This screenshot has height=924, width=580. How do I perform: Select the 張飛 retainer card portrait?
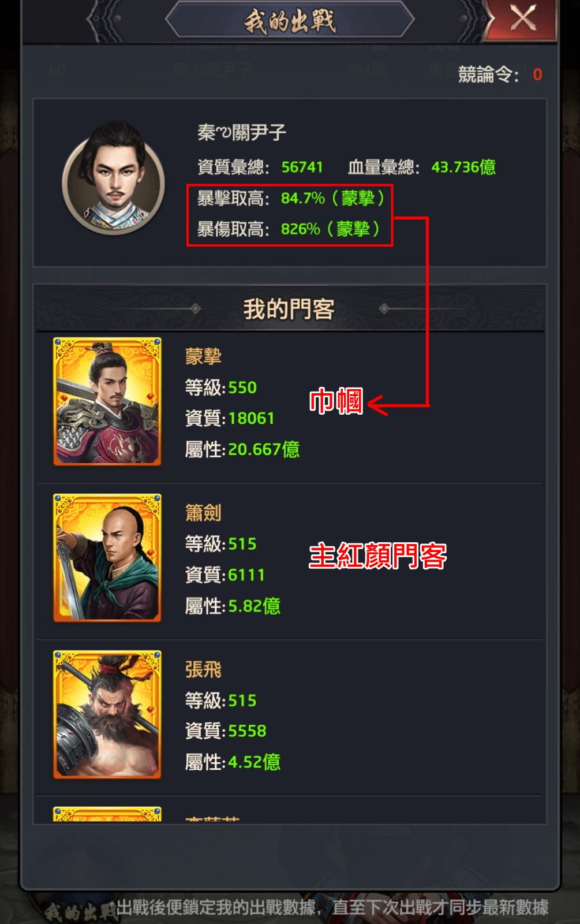(107, 714)
